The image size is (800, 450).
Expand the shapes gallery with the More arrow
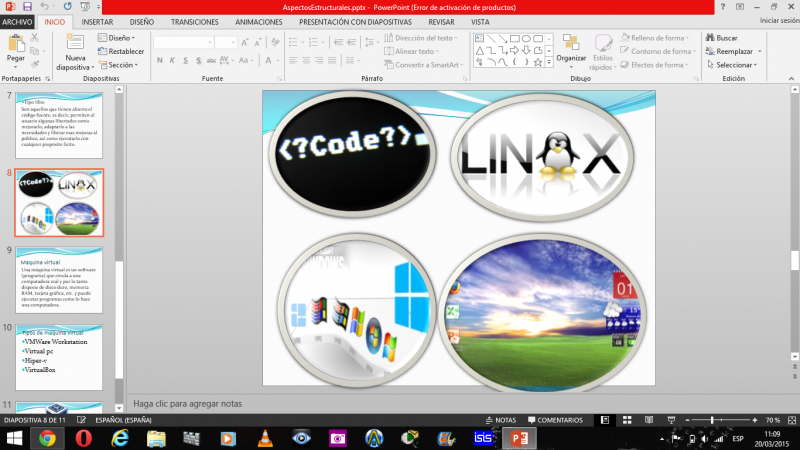[549, 62]
